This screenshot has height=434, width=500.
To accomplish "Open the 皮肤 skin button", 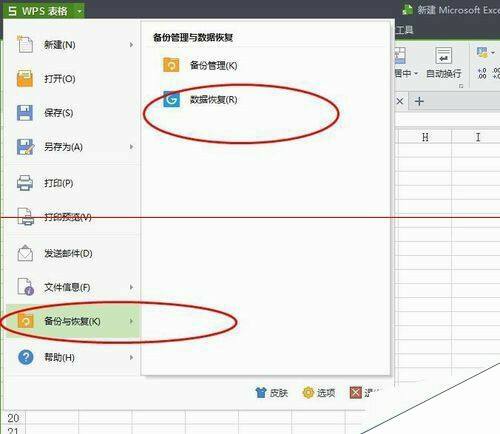I will click(x=271, y=393).
